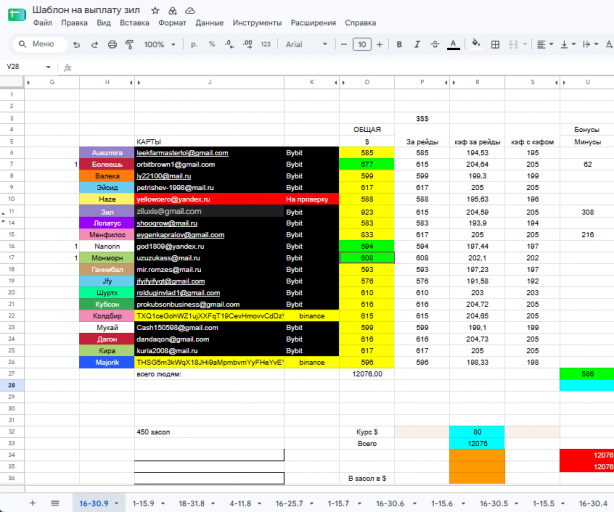Toggle Bold formatting

(399, 44)
